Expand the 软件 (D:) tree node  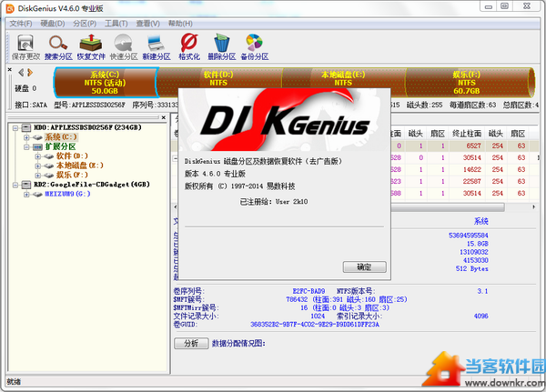coord(37,156)
